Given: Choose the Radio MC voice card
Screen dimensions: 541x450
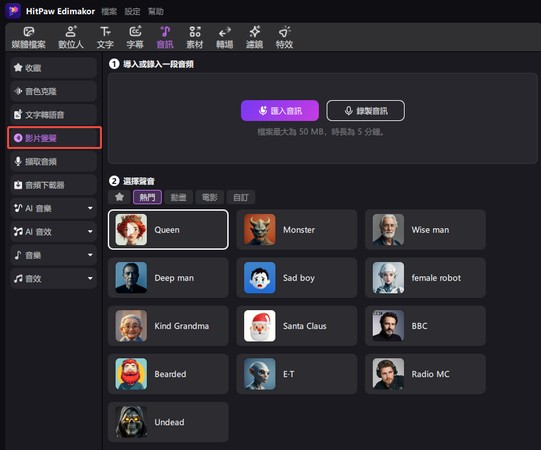Looking at the screenshot, I should [425, 374].
